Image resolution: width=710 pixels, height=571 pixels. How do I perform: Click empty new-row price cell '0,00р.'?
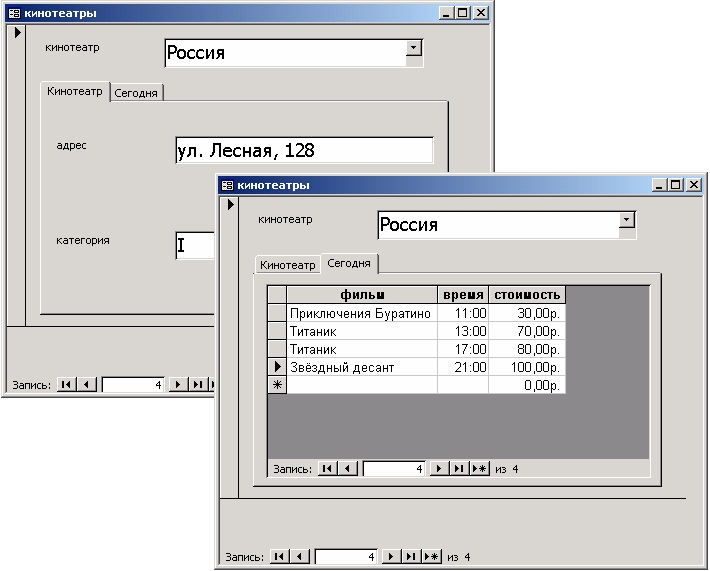[x=527, y=385]
